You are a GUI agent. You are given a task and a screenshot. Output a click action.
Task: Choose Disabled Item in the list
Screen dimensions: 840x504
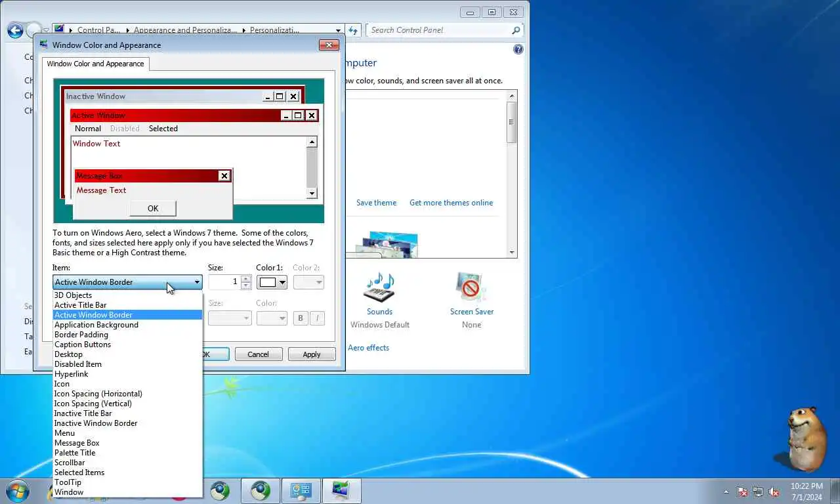127,364
